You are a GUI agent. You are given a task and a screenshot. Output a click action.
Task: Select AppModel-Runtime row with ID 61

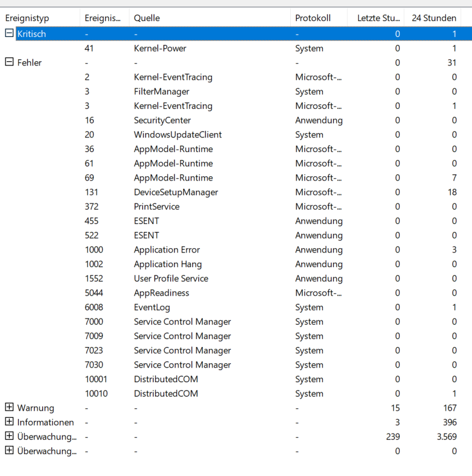(x=236, y=164)
